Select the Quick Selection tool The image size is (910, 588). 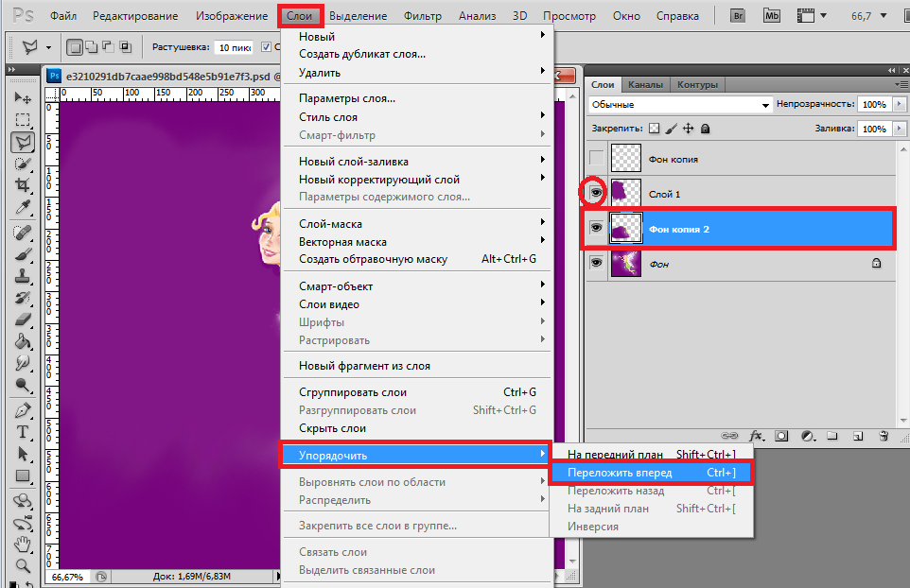[23, 164]
